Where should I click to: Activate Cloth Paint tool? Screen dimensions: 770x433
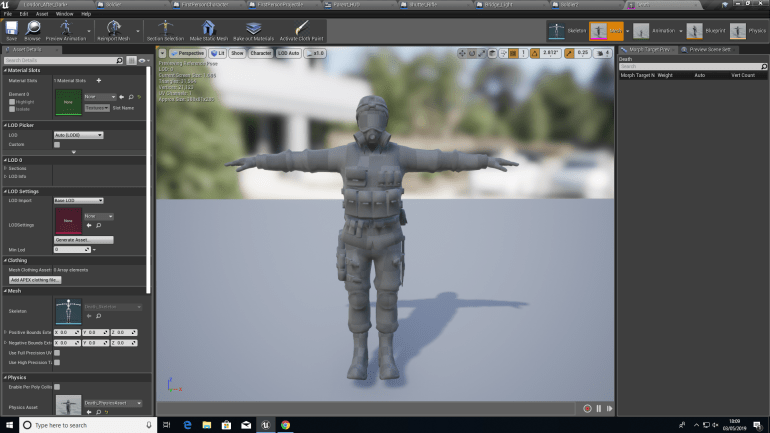[302, 31]
